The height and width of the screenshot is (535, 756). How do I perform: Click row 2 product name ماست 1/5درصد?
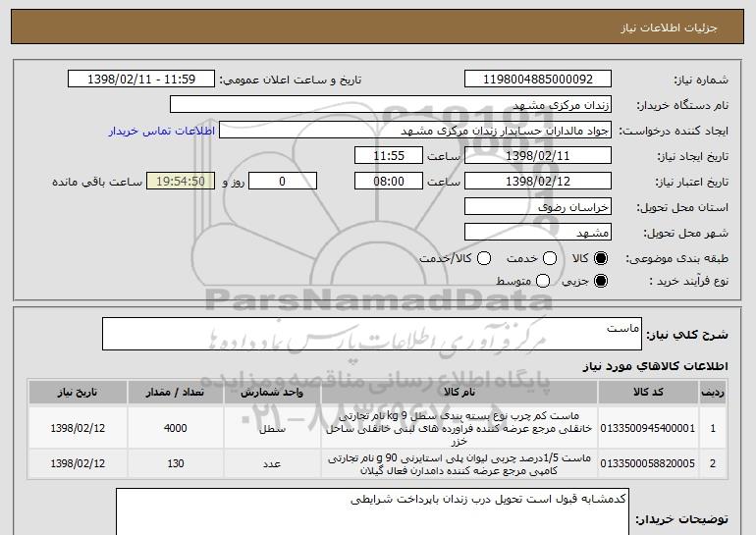(459, 464)
